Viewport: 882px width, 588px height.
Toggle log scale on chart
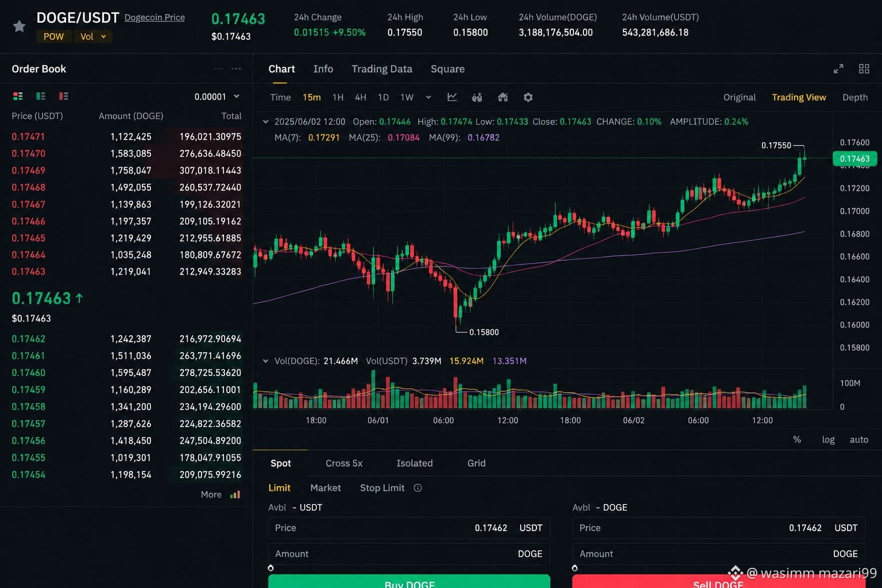(829, 440)
